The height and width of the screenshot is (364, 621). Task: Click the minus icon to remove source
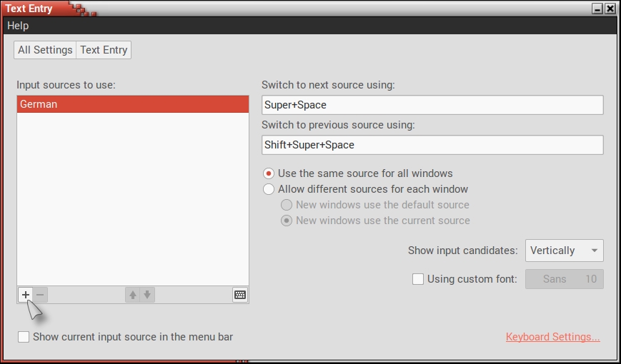[41, 295]
